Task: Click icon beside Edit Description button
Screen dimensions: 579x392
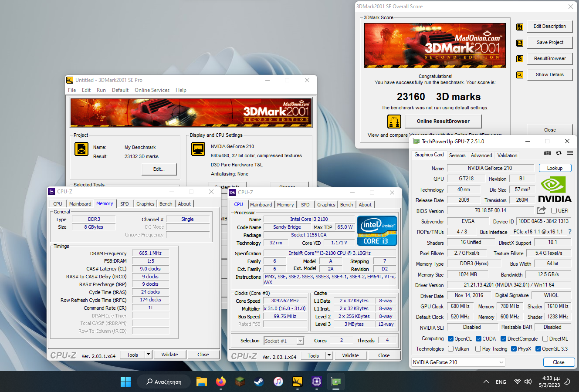Action: pyautogui.click(x=519, y=27)
